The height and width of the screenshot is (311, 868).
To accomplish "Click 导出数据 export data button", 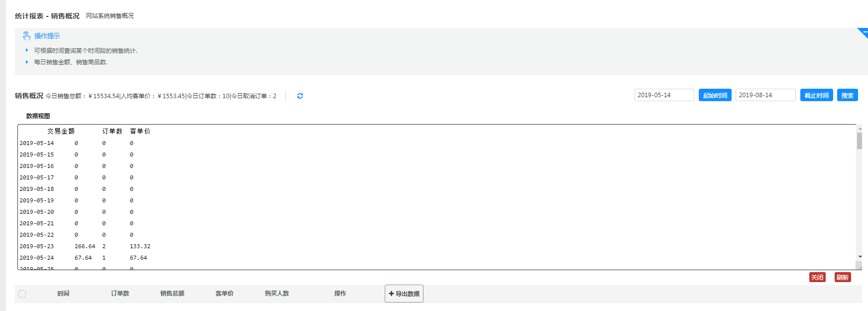I will pyautogui.click(x=404, y=294).
